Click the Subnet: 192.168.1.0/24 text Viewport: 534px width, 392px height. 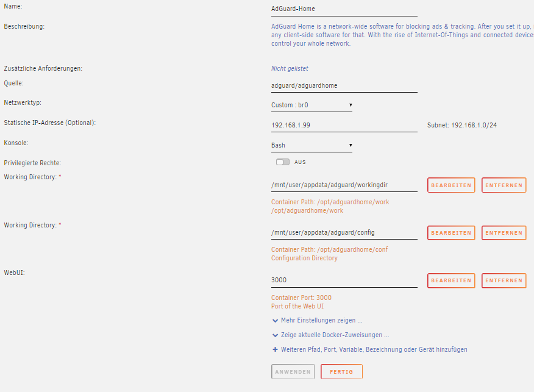tap(462, 126)
